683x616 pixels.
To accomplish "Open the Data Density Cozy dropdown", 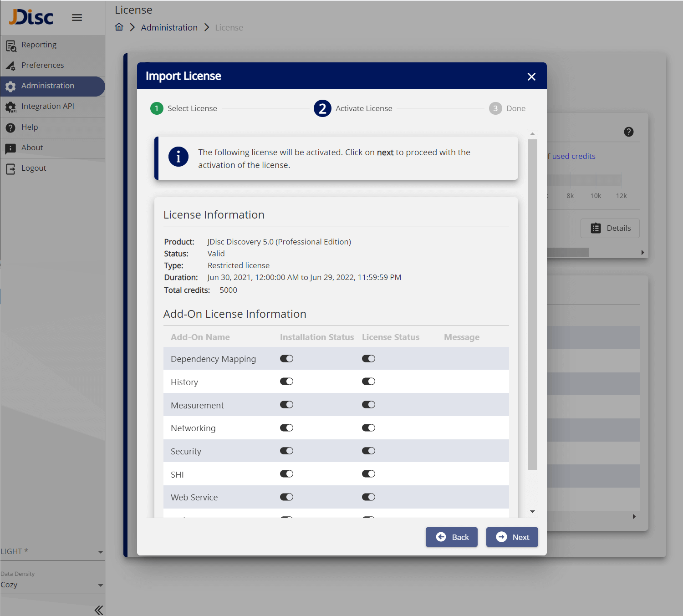I will click(x=52, y=585).
